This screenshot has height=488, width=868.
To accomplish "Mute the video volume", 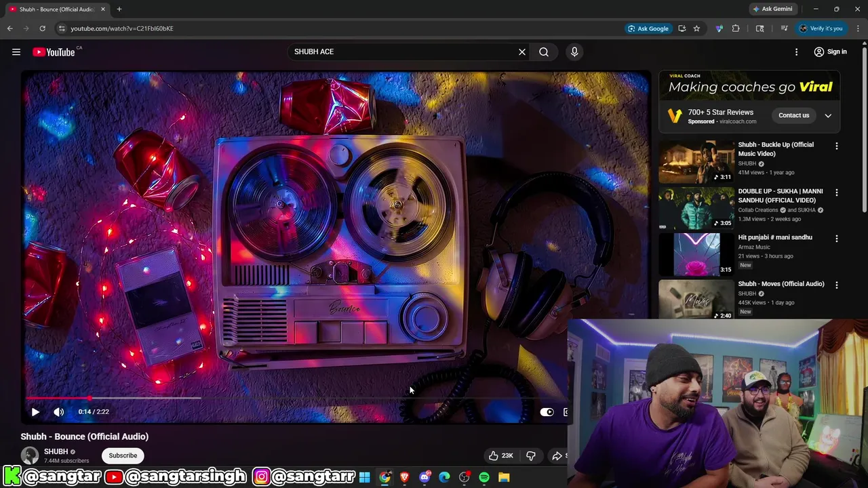I will 59,411.
